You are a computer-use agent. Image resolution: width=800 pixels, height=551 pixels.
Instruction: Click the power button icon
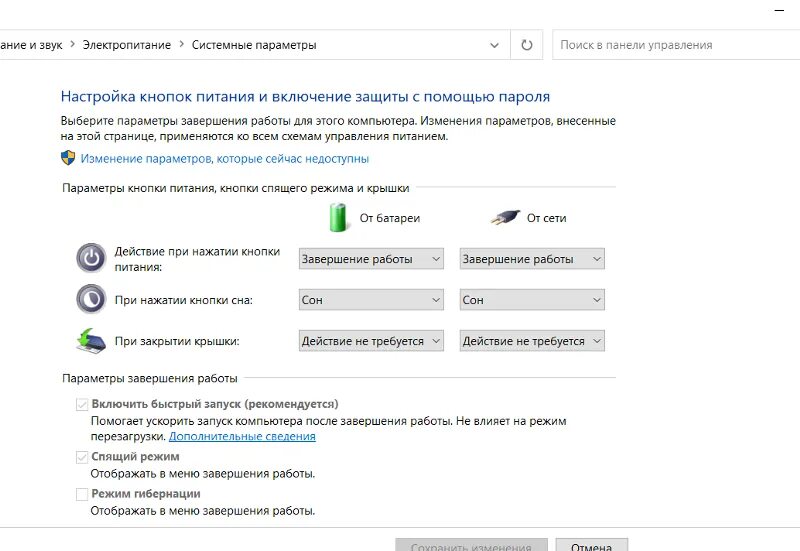point(91,258)
